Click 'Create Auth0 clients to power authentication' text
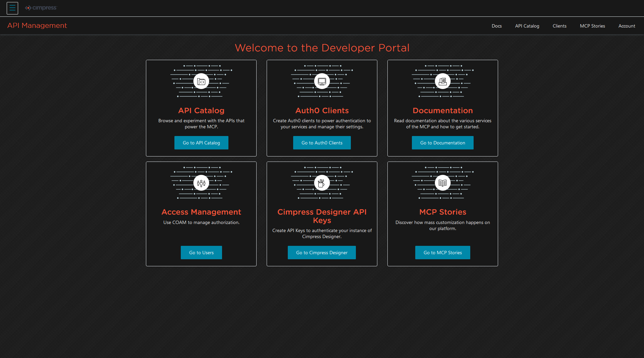Viewport: 644px width, 358px height. pyautogui.click(x=322, y=124)
